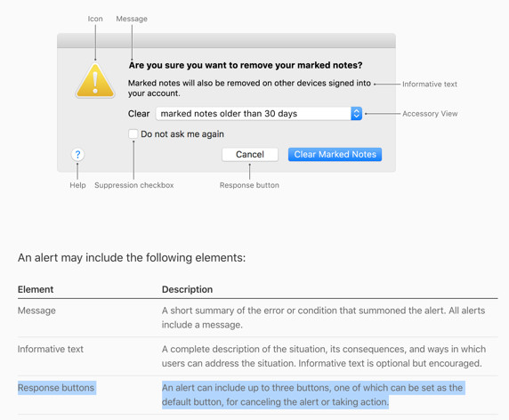The height and width of the screenshot is (420, 509).
Task: Click the alert message heading about marked notes
Action: [x=246, y=65]
